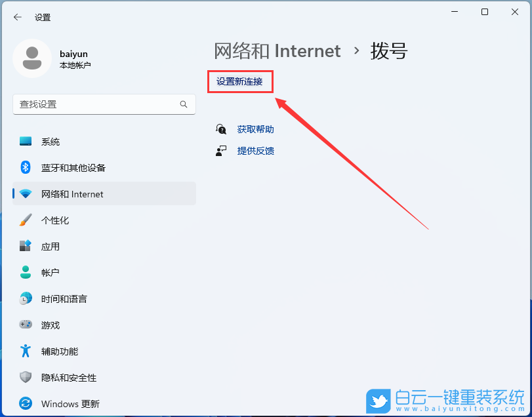Screen dimensions: 532x417
Task: Click the 个性化 brush icon
Action: coord(25,220)
